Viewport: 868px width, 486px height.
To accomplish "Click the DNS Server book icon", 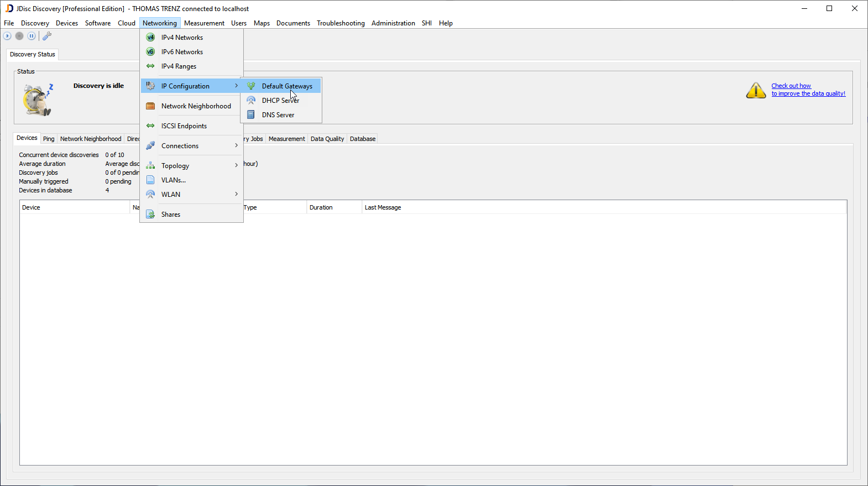I will click(251, 115).
